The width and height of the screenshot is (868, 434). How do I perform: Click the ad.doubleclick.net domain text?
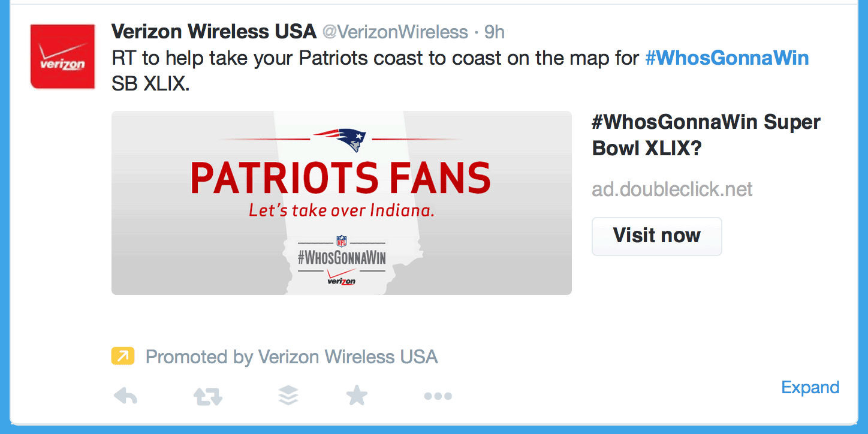(672, 189)
